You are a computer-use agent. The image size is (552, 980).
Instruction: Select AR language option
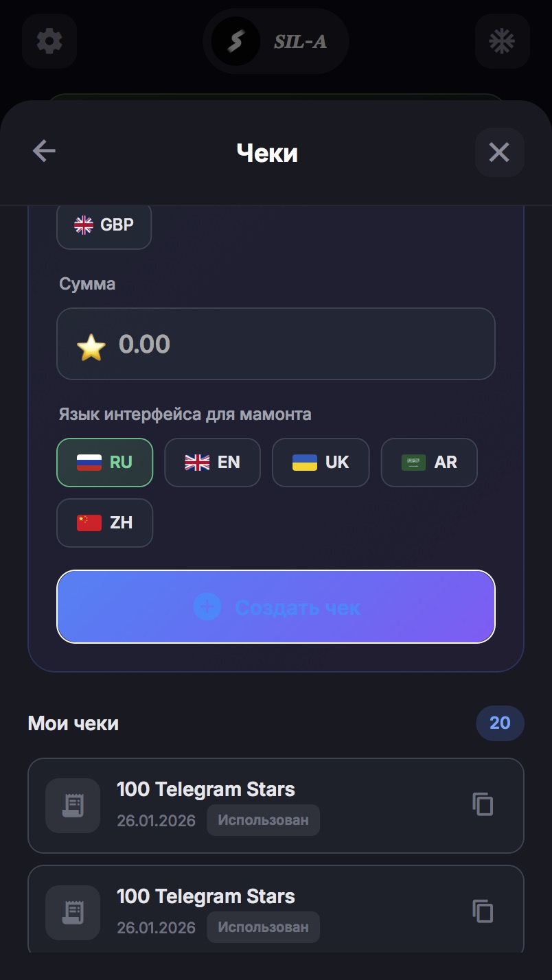[x=428, y=462]
